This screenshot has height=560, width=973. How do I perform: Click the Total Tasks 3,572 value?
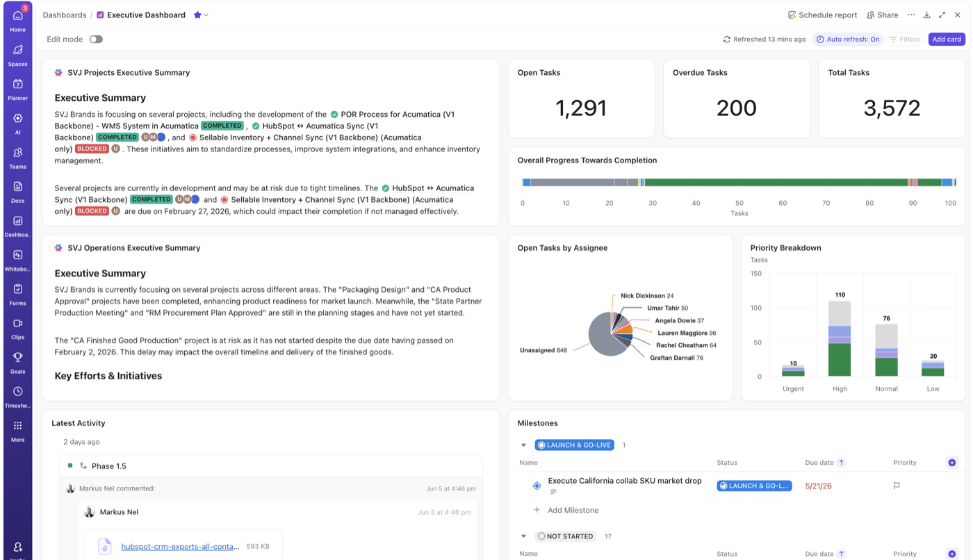pyautogui.click(x=892, y=108)
